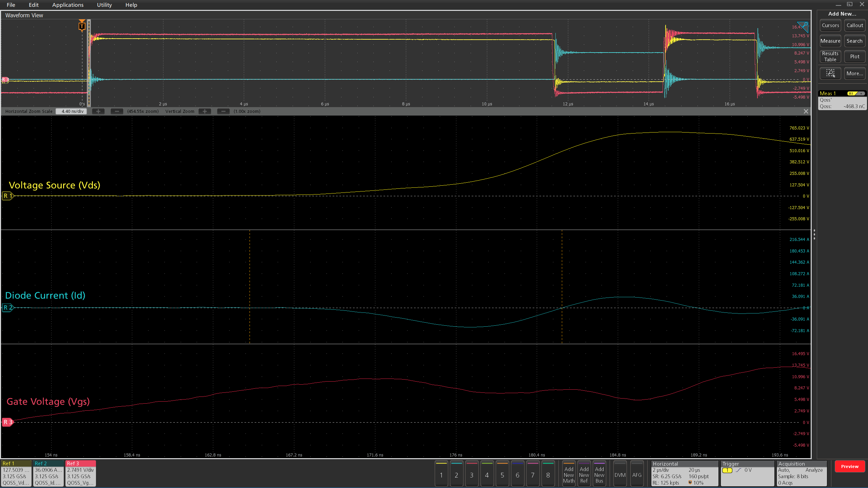Select the white dashed cursor line in Id plot
This screenshot has height=488, width=868.
click(562, 287)
